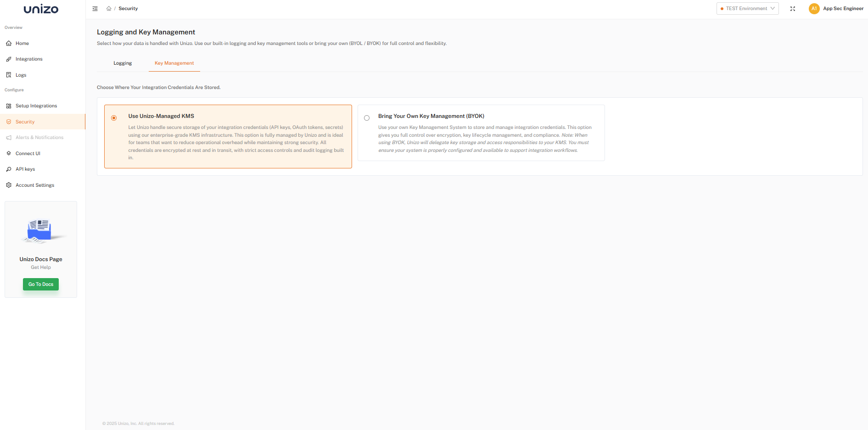
Task: Go to the Security menu item
Action: (43, 122)
